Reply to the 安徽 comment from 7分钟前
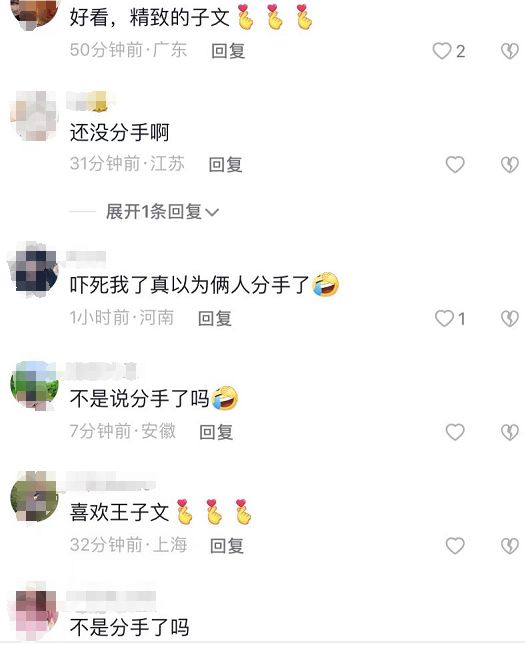This screenshot has height=645, width=525. [x=216, y=432]
